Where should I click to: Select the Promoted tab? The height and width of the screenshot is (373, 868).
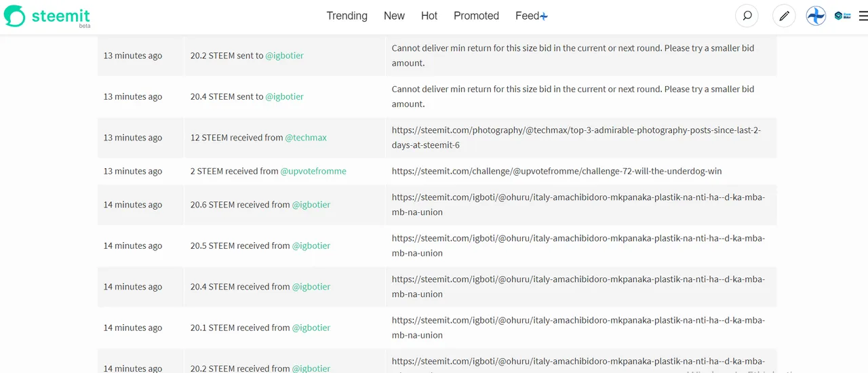[x=476, y=16]
